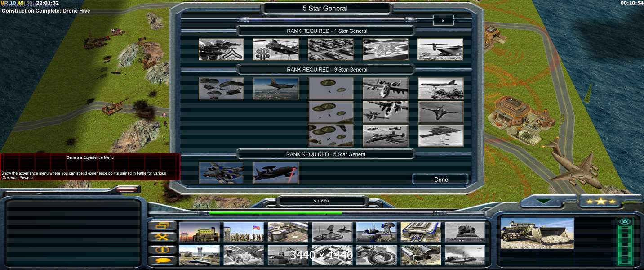
Task: Build the airfield with control tower
Action: [200, 255]
